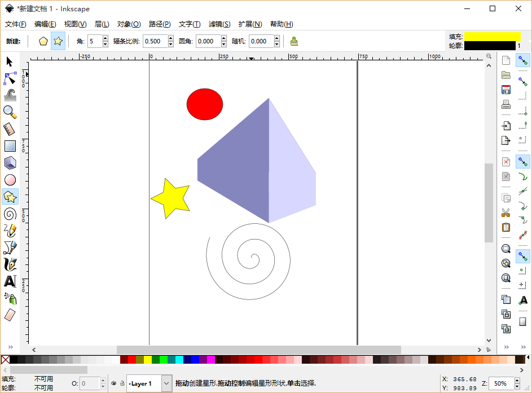Open the 路径(P) menu
Image resolution: width=532 pixels, height=393 pixels.
click(160, 24)
